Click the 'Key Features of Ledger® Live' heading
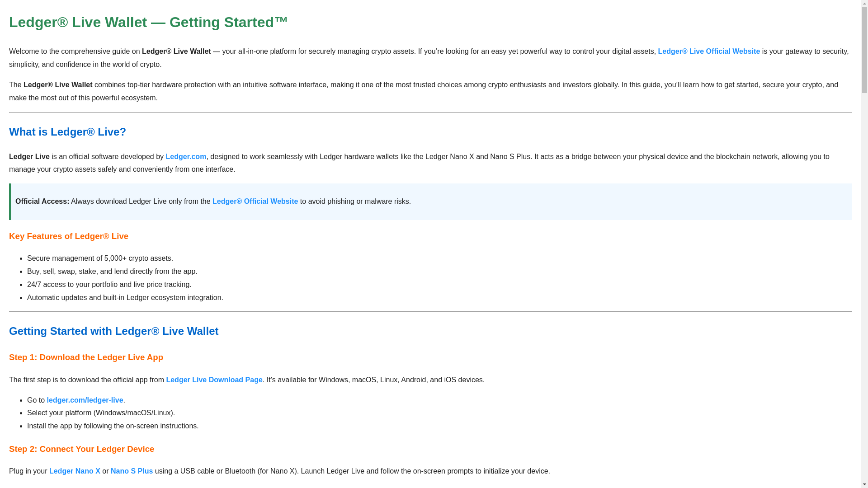This screenshot has width=868, height=488. click(x=69, y=236)
